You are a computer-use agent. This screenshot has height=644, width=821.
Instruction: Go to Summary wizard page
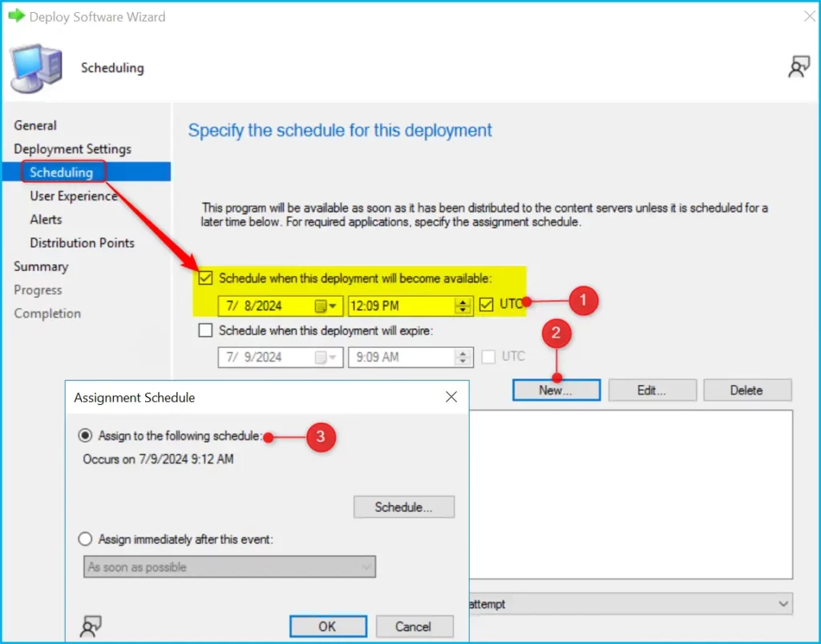pyautogui.click(x=41, y=266)
